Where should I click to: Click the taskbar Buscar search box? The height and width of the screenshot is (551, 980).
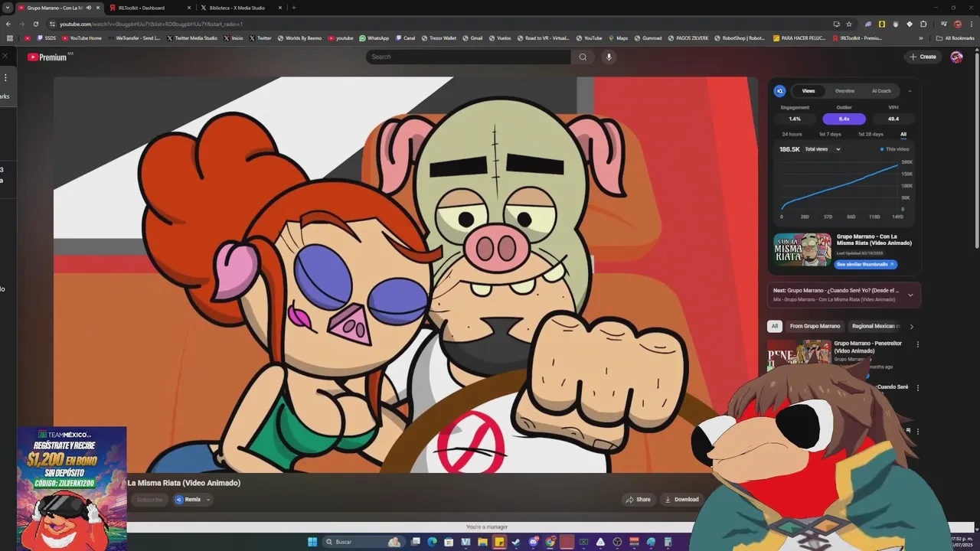[x=364, y=542]
